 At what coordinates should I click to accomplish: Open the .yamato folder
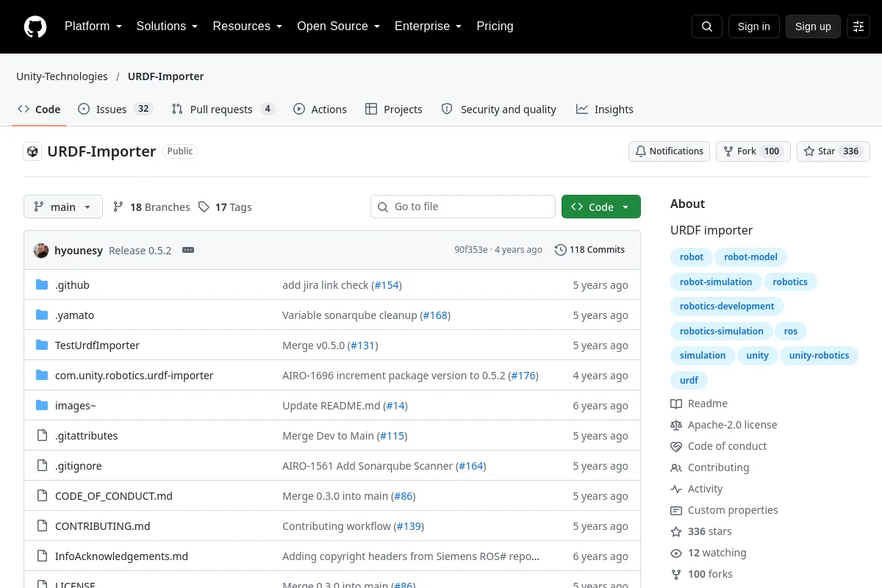coord(74,315)
